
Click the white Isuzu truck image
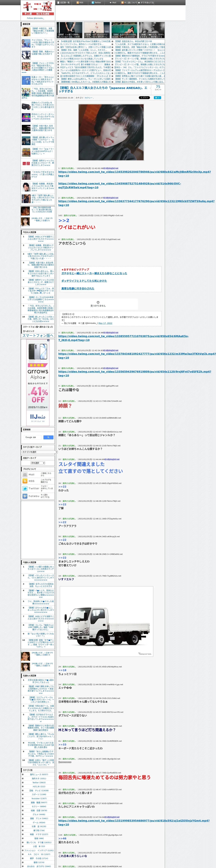tap(107, 622)
